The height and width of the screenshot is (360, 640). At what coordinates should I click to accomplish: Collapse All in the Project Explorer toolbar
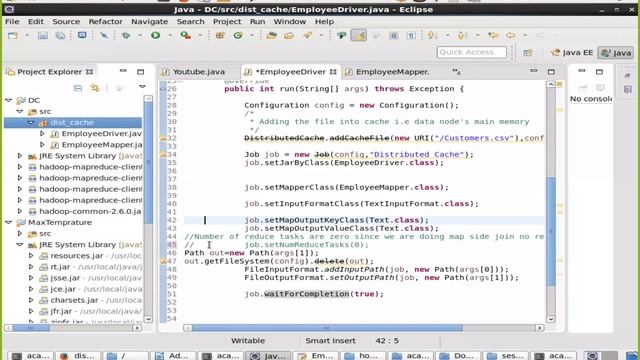(78, 88)
